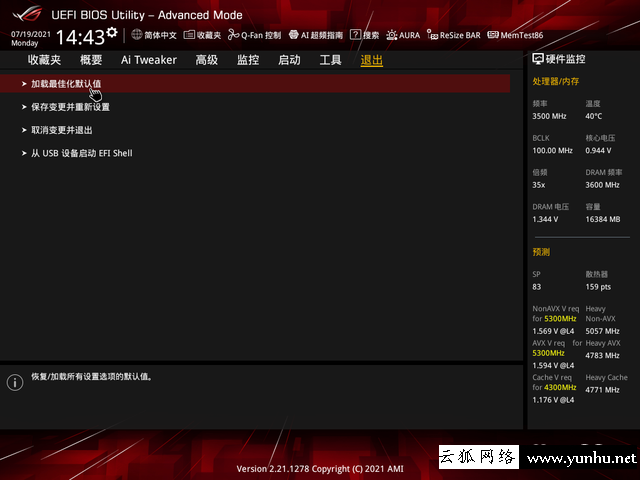
Task: Click the ROG logo
Action: coord(27,13)
